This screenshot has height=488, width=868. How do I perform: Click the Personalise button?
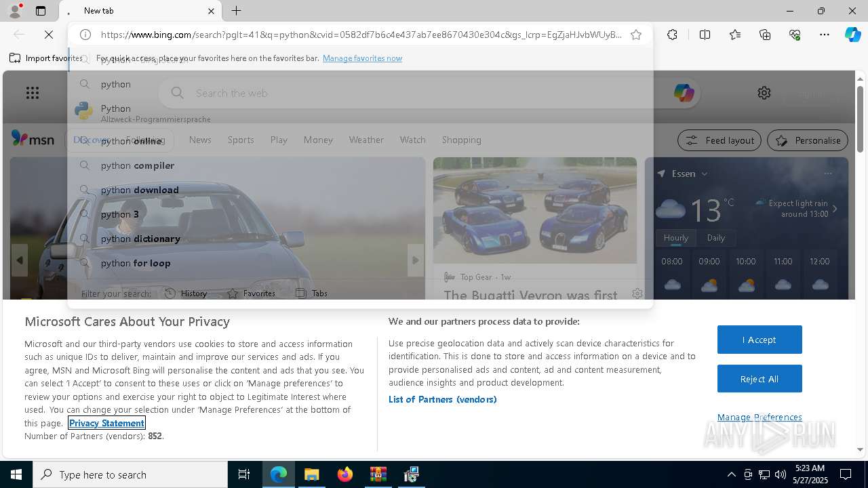click(x=808, y=140)
